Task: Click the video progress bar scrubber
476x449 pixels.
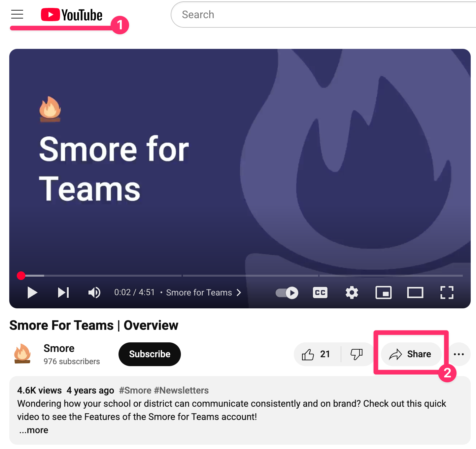Action: [x=21, y=275]
